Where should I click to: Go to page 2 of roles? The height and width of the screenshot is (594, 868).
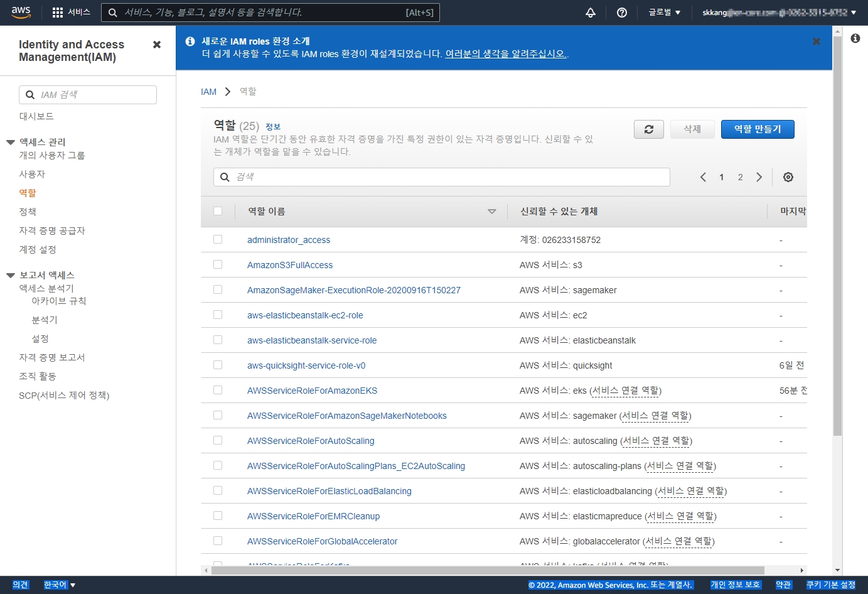tap(741, 177)
